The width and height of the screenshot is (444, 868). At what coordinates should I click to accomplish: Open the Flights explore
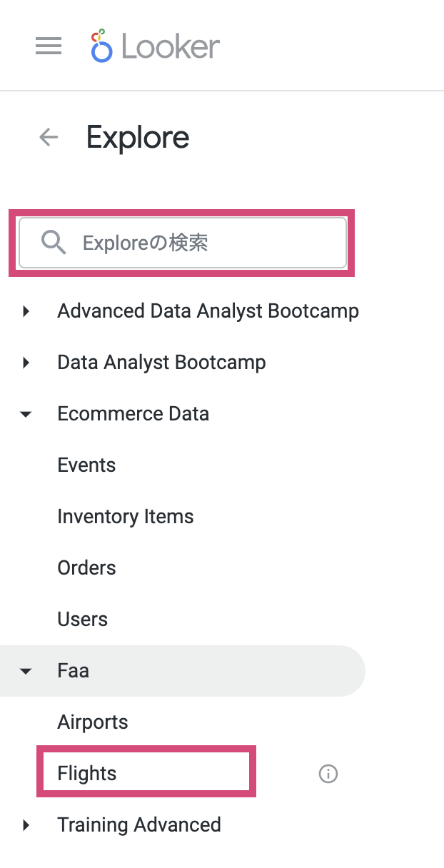[x=86, y=773]
